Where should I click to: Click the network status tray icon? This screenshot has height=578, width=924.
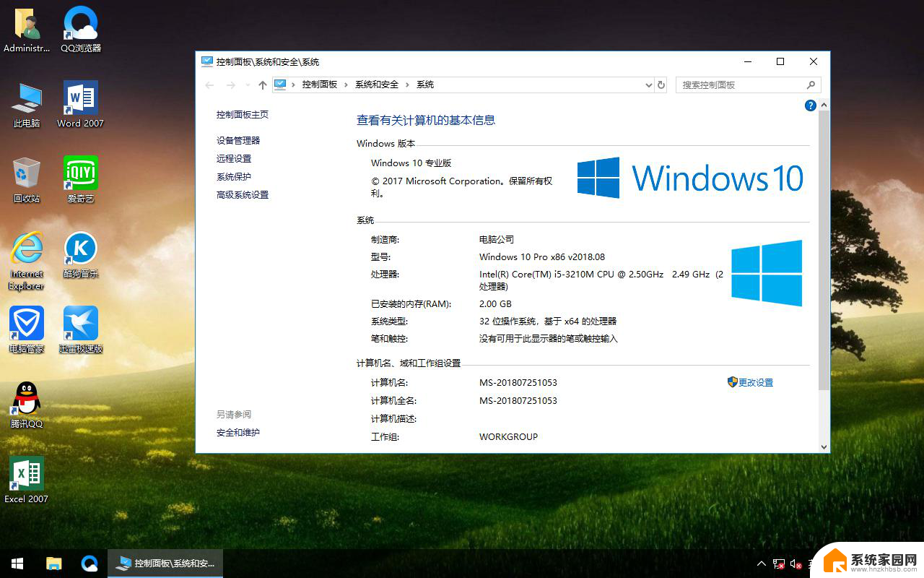pyautogui.click(x=779, y=564)
